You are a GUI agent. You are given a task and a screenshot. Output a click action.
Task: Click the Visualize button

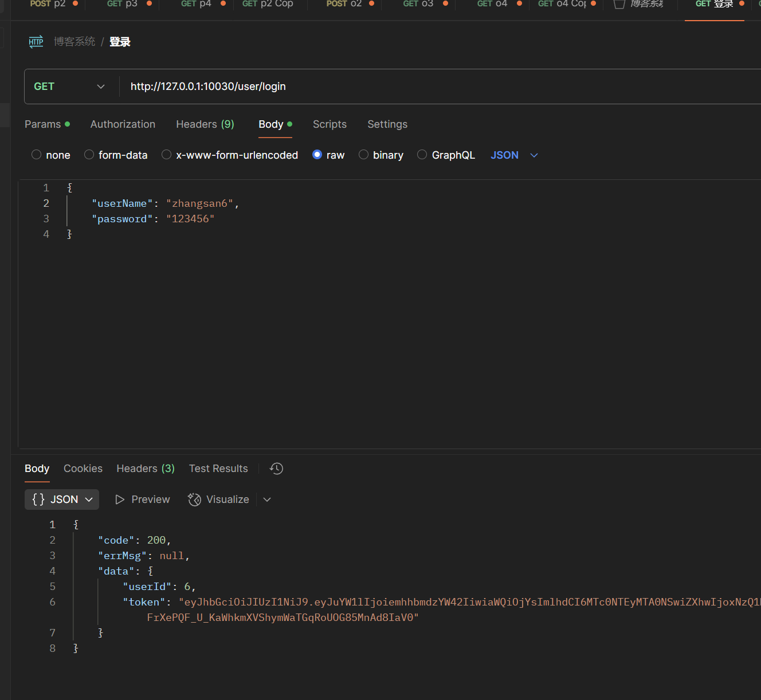219,500
